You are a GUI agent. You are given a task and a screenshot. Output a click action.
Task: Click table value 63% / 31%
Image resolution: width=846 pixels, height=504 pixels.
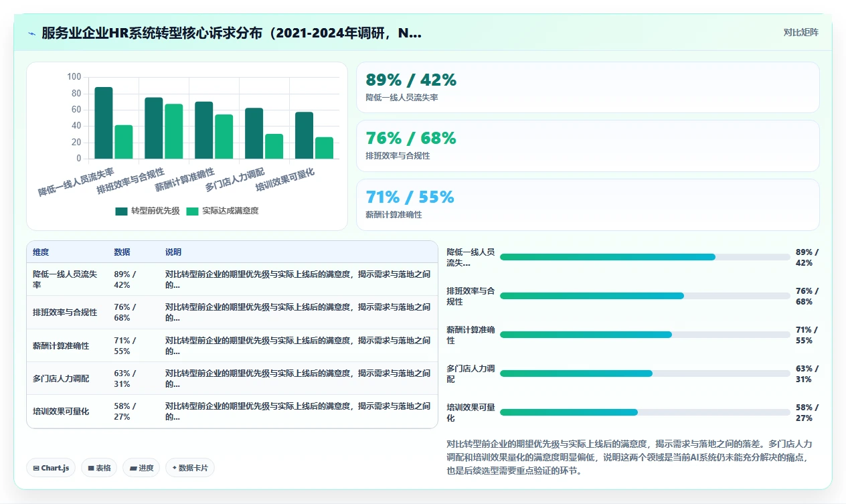125,378
